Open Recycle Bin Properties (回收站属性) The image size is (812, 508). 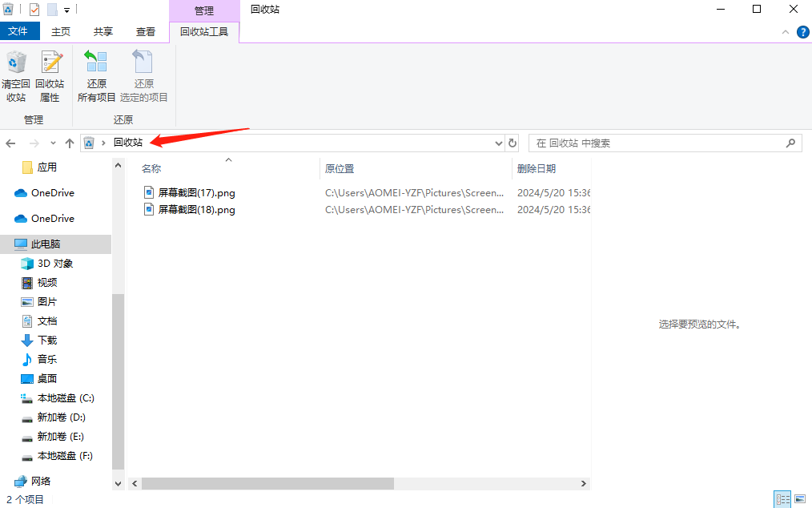pos(50,75)
